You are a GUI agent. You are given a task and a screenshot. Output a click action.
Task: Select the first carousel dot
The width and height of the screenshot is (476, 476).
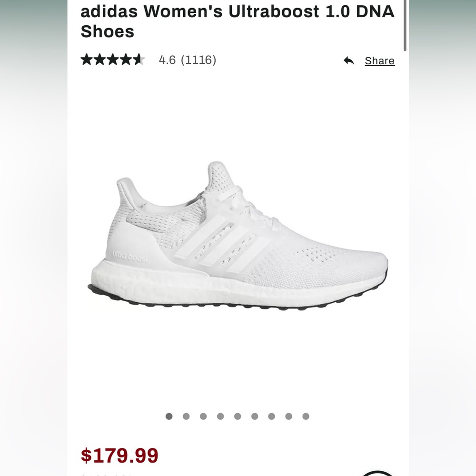(x=169, y=416)
